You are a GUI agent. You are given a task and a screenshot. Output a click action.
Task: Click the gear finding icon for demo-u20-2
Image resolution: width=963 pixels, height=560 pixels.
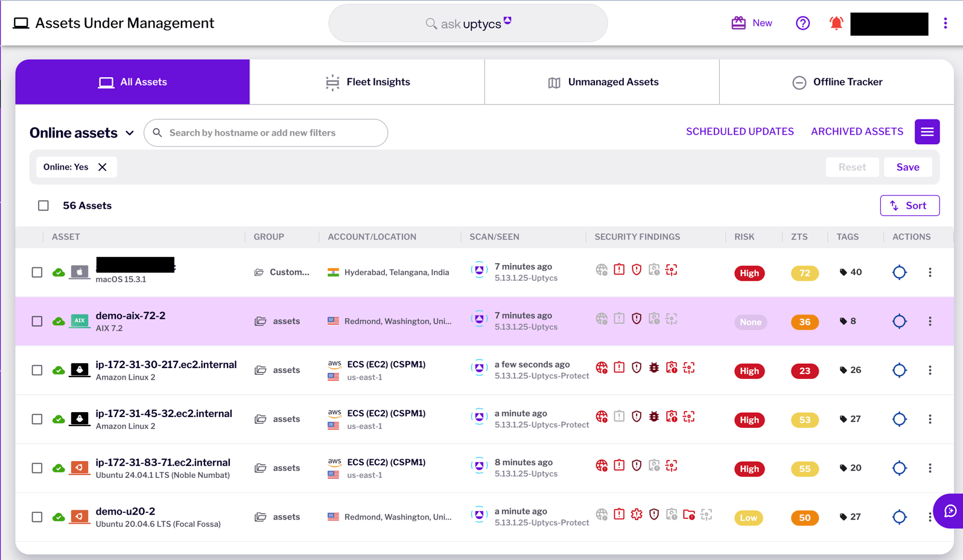(637, 514)
